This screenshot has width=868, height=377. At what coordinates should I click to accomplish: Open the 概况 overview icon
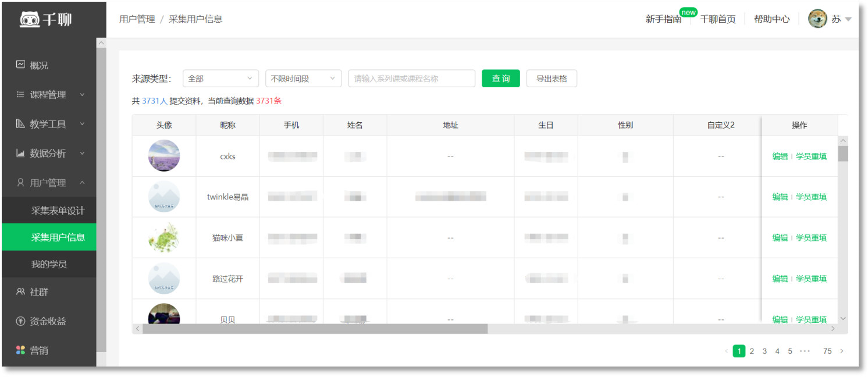tap(21, 65)
